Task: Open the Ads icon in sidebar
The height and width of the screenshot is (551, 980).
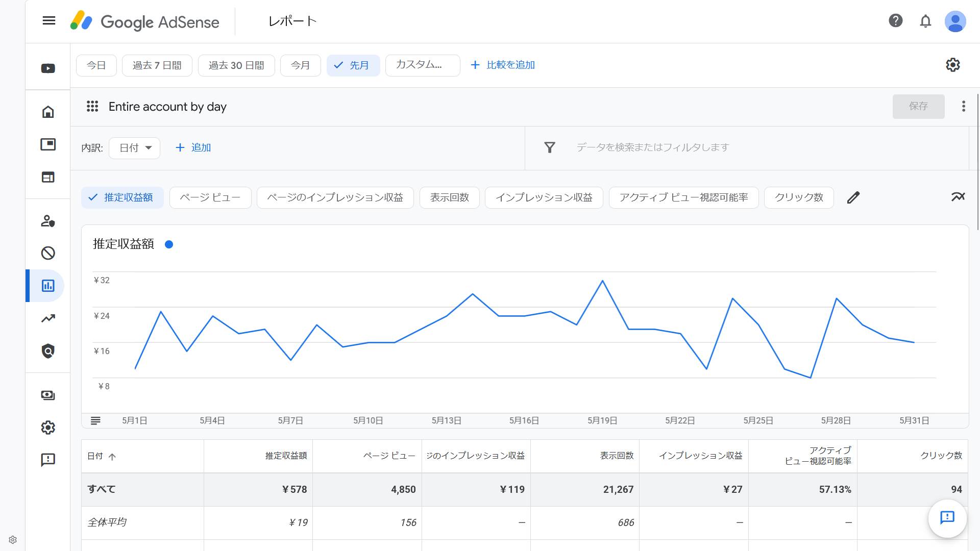Action: coord(48,144)
